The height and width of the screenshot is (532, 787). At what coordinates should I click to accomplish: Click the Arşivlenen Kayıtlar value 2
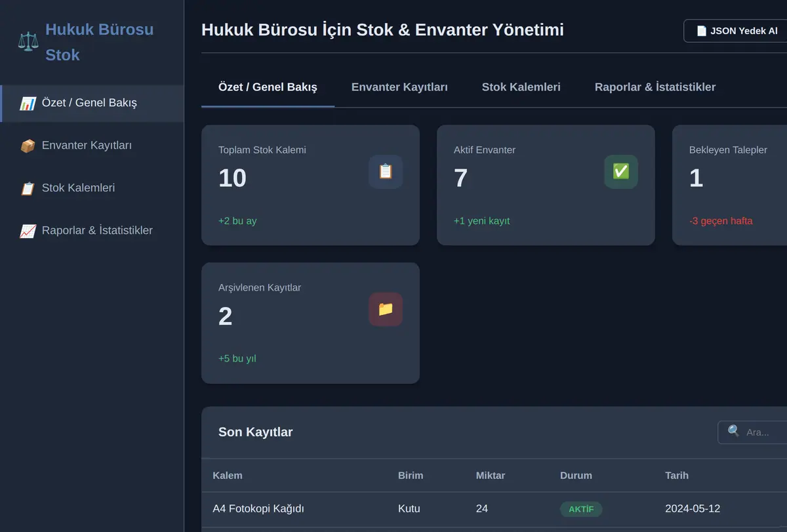pyautogui.click(x=225, y=316)
